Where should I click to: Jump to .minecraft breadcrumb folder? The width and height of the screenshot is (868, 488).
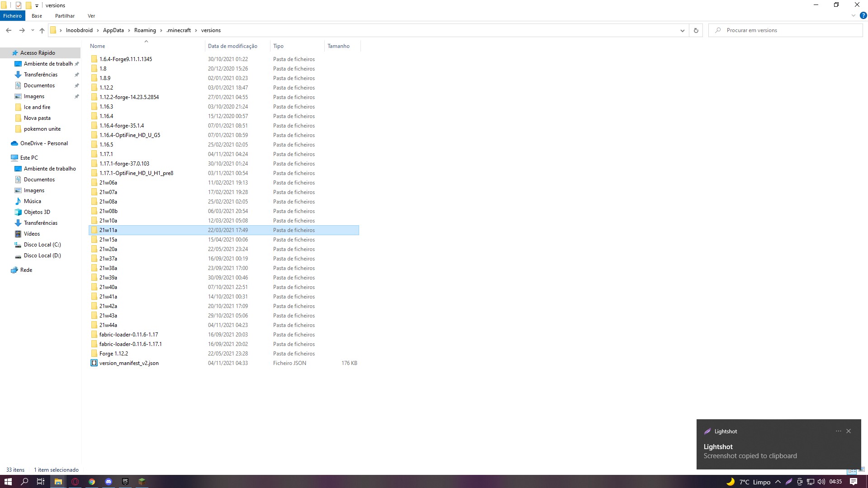pyautogui.click(x=179, y=30)
